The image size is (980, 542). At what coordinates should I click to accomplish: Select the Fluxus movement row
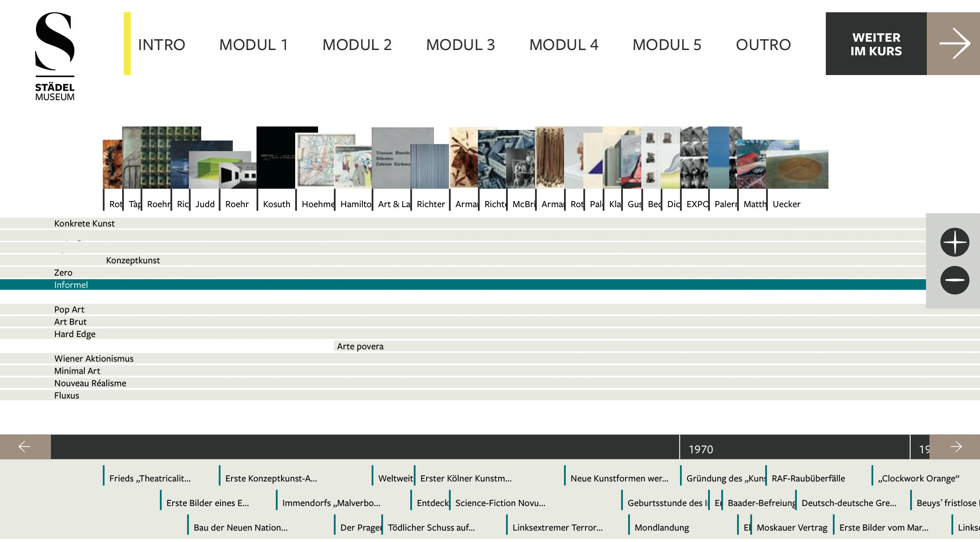[67, 395]
